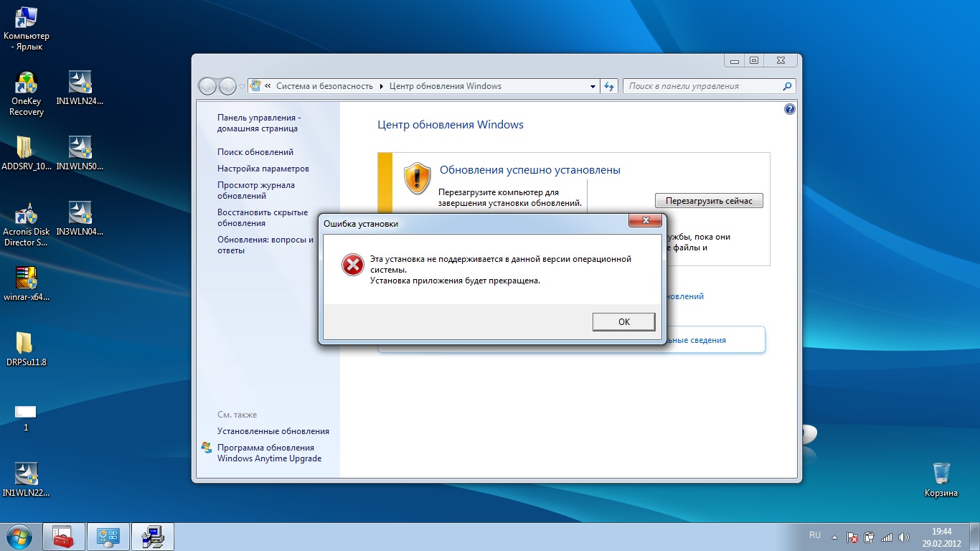Select the IN1WLN50 installer desktop icon
Image resolution: width=980 pixels, height=551 pixels.
pyautogui.click(x=80, y=154)
